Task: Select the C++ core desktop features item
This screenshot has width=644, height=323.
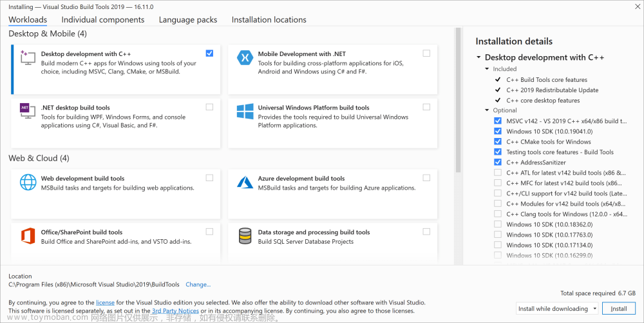Action: point(543,101)
